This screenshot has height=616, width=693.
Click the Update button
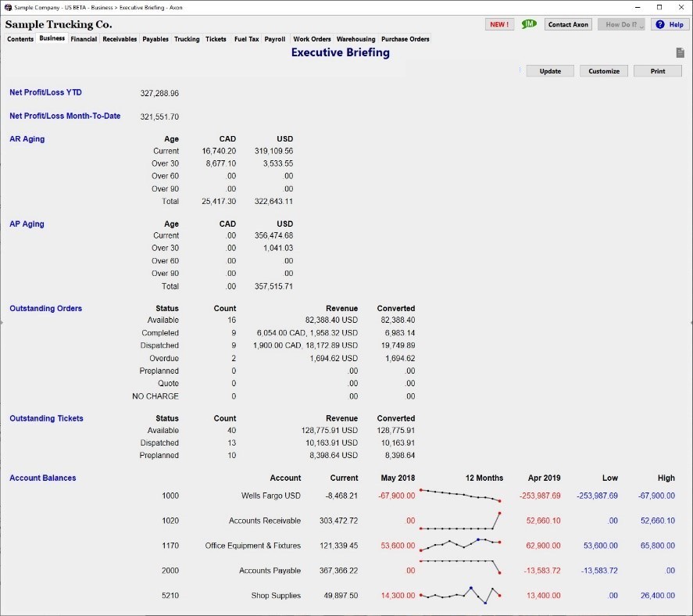550,71
